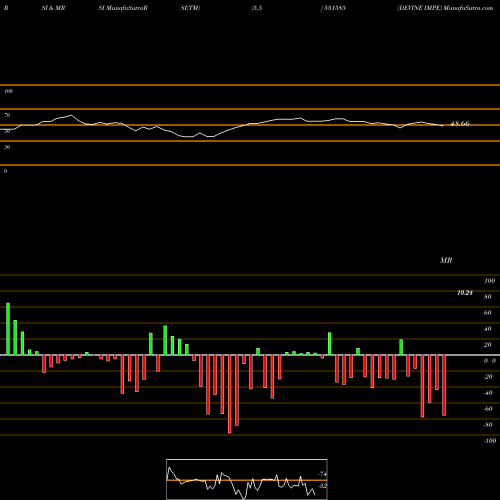Open the mini RSI overview chart thumbnail
This screenshot has width=500, height=500.
247,479
